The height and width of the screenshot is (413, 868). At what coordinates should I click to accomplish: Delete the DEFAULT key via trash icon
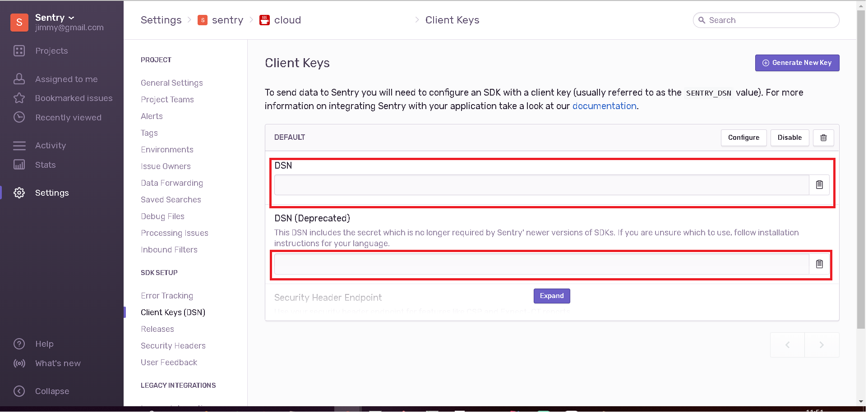tap(823, 138)
